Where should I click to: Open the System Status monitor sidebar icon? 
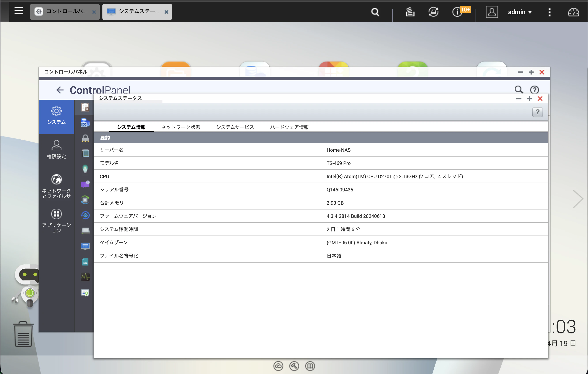pos(85,246)
